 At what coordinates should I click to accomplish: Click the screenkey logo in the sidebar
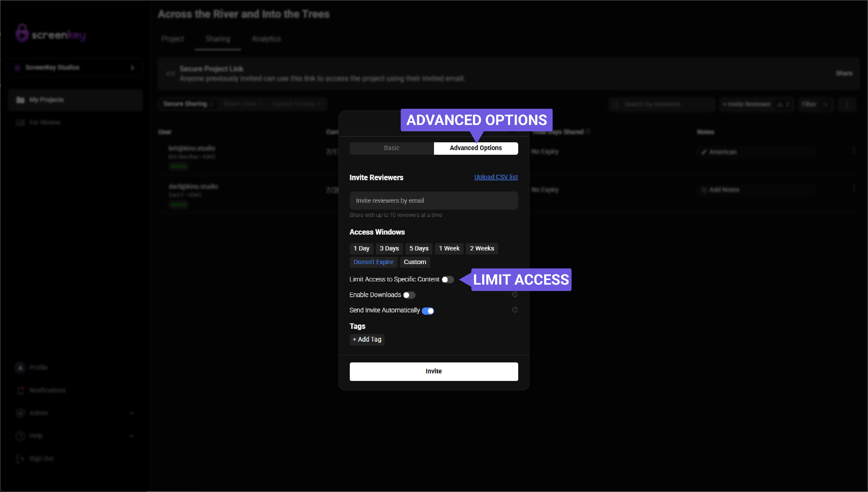[x=51, y=34]
